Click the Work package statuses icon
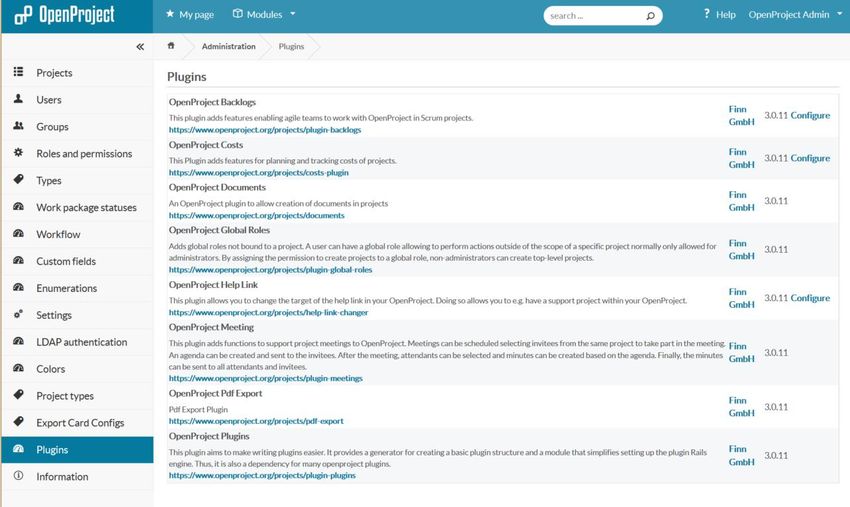Screen dimensions: 850x507 (18, 207)
